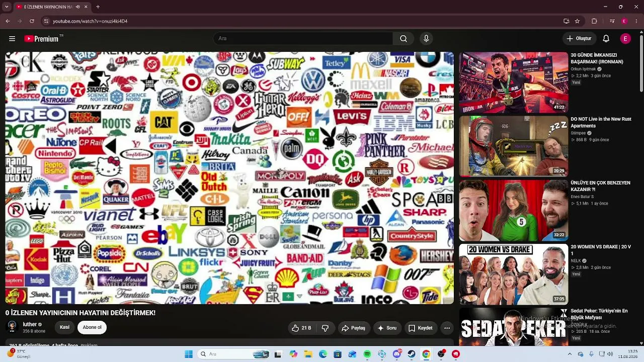Open the Orkun Işıtmak channel link
The image size is (644, 362).
pyautogui.click(x=583, y=69)
